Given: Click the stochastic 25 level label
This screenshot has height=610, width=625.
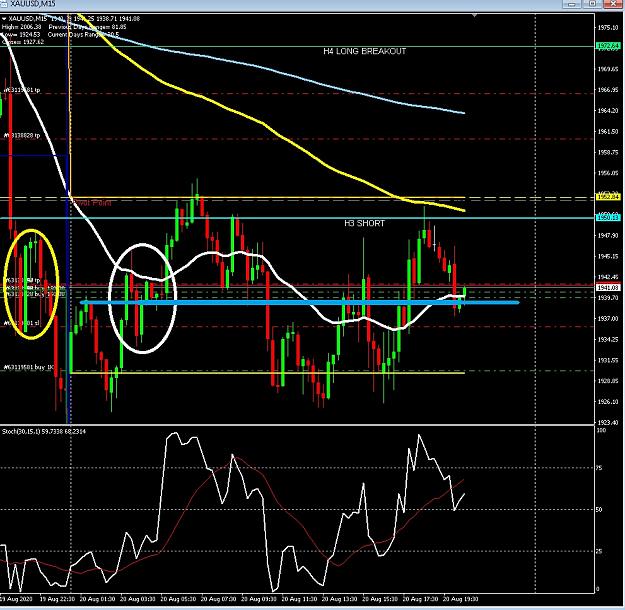Looking at the screenshot, I should click(x=599, y=551).
